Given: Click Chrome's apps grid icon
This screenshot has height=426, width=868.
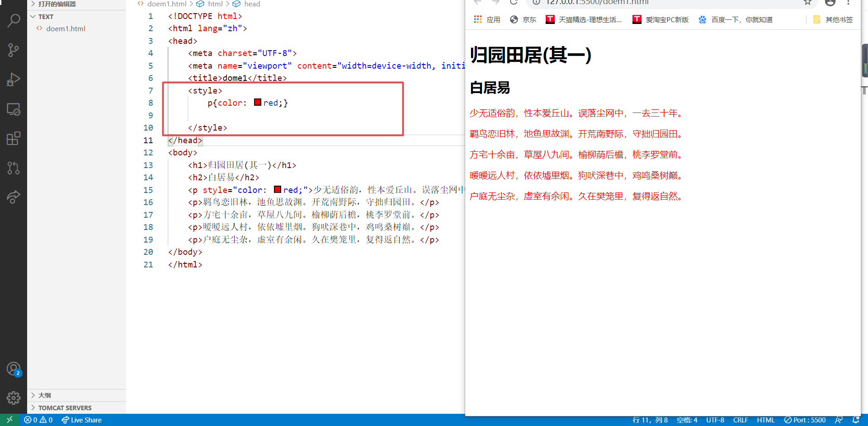Looking at the screenshot, I should click(x=478, y=19).
